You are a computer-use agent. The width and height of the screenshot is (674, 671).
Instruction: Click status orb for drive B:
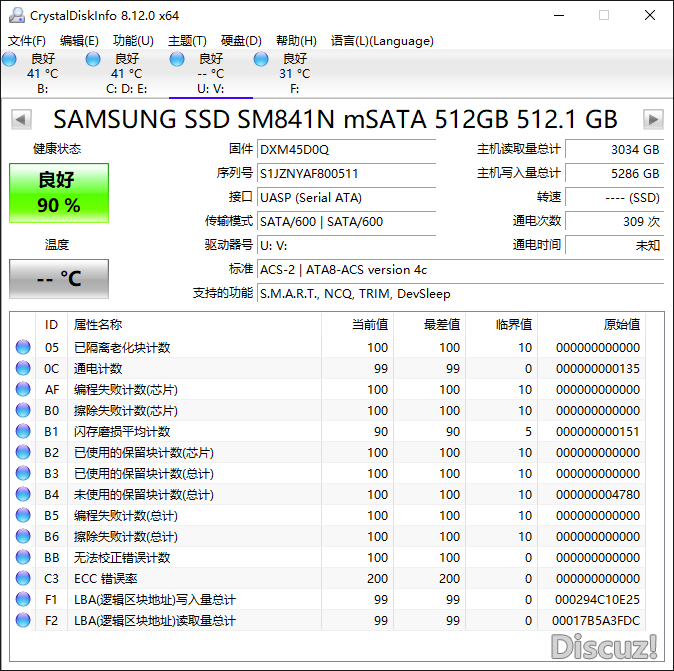point(10,60)
